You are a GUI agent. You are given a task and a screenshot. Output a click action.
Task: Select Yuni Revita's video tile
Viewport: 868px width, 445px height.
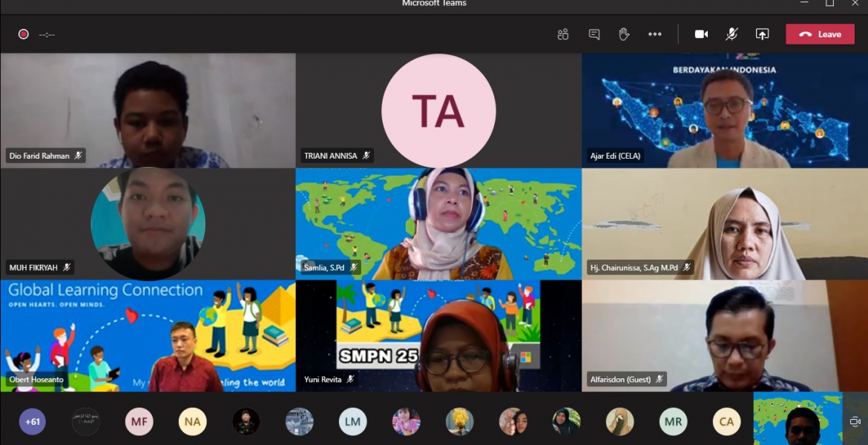(438, 336)
